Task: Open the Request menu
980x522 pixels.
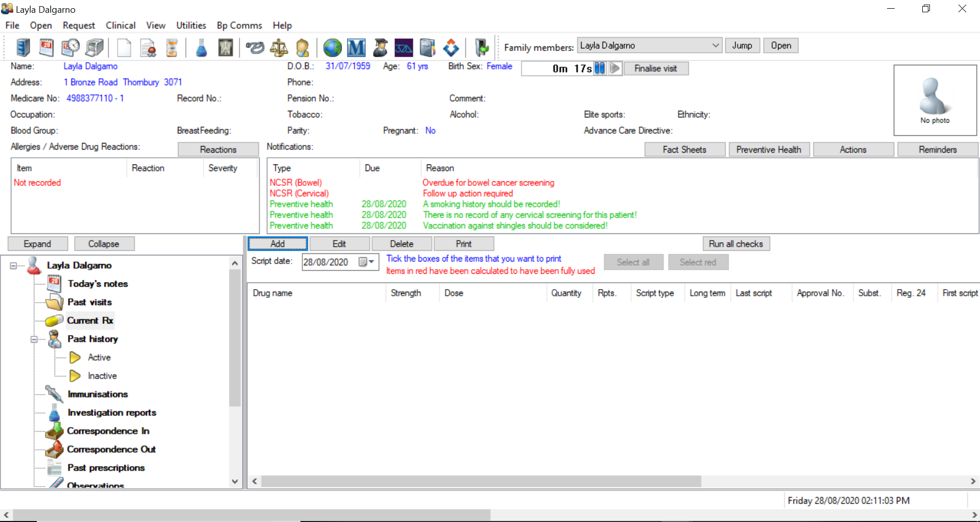Action: (79, 25)
